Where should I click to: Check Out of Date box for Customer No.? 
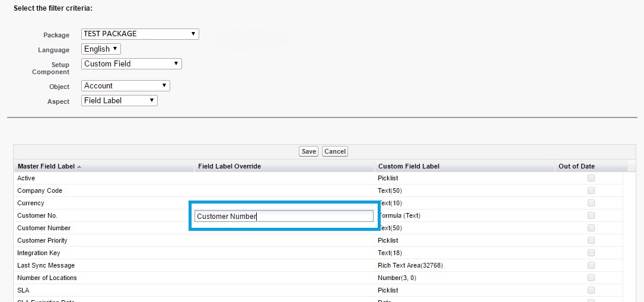591,215
